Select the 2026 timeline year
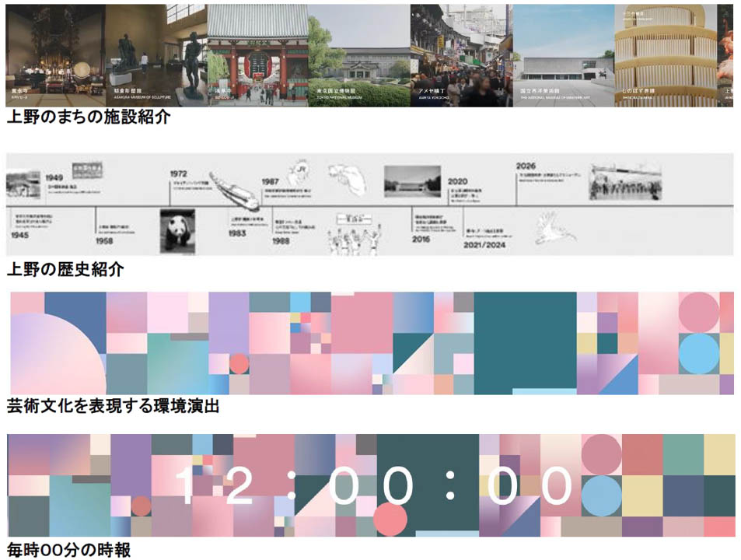 pos(526,166)
